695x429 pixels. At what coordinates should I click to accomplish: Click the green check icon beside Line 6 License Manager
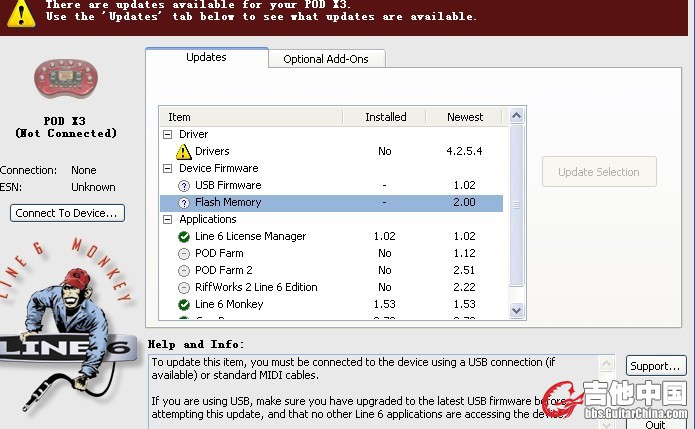click(x=184, y=237)
